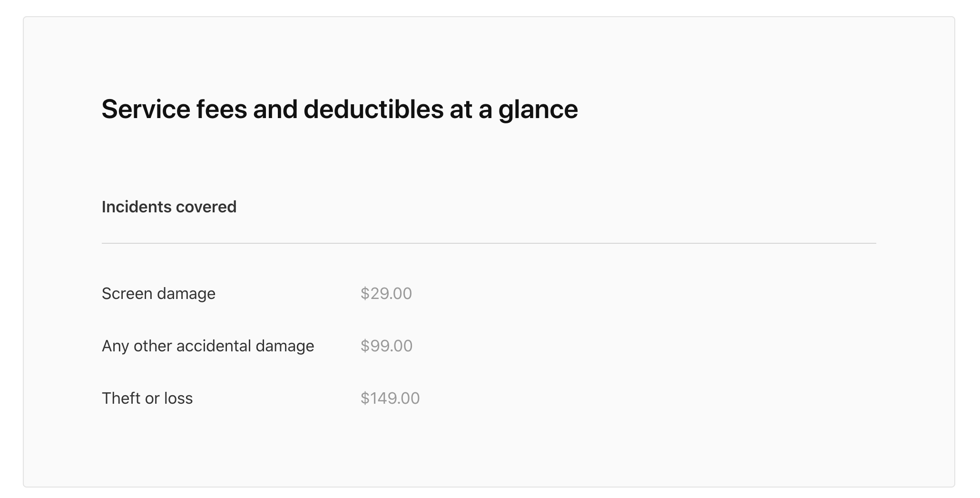Click the word "deductibles" in the heading
Viewport: 980px width, 498px height.
click(x=373, y=110)
